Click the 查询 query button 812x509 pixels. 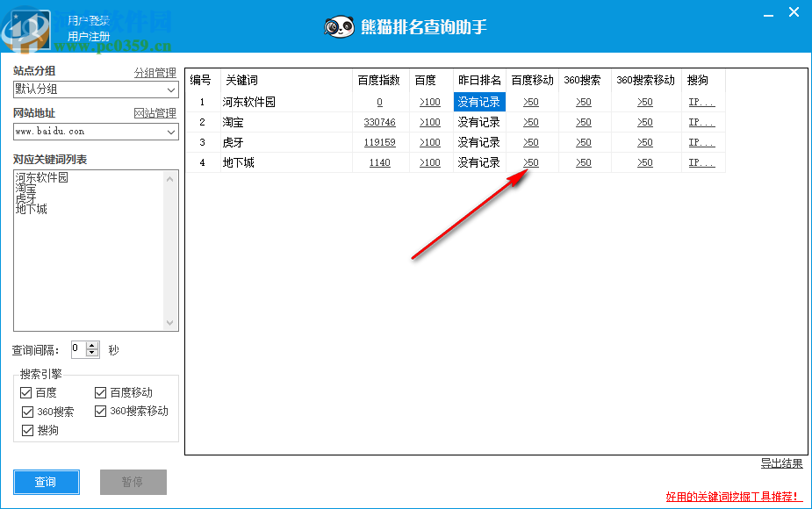click(x=46, y=482)
